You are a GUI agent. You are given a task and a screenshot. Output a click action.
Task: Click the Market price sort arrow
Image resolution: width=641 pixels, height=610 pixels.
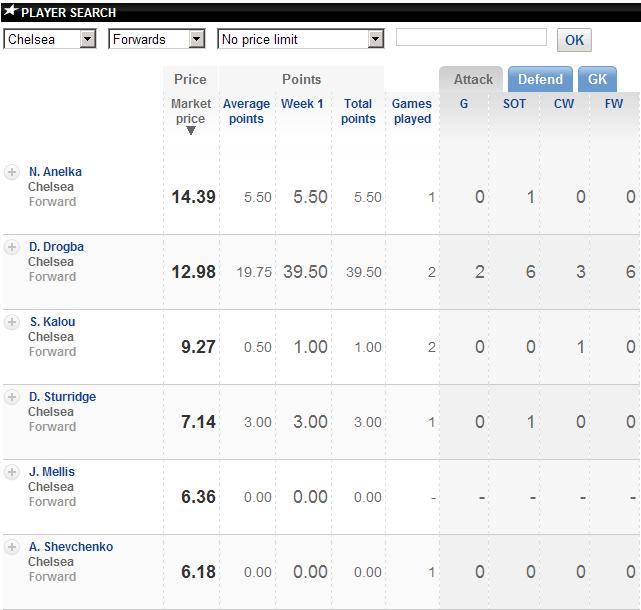pos(191,131)
